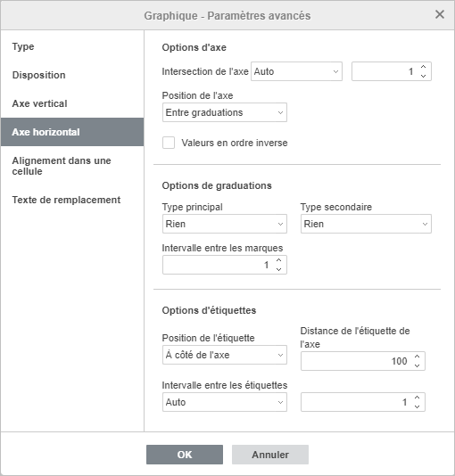This screenshot has height=476, width=455.
Task: Expand the Position de l'axe dropdown
Action: (x=225, y=112)
